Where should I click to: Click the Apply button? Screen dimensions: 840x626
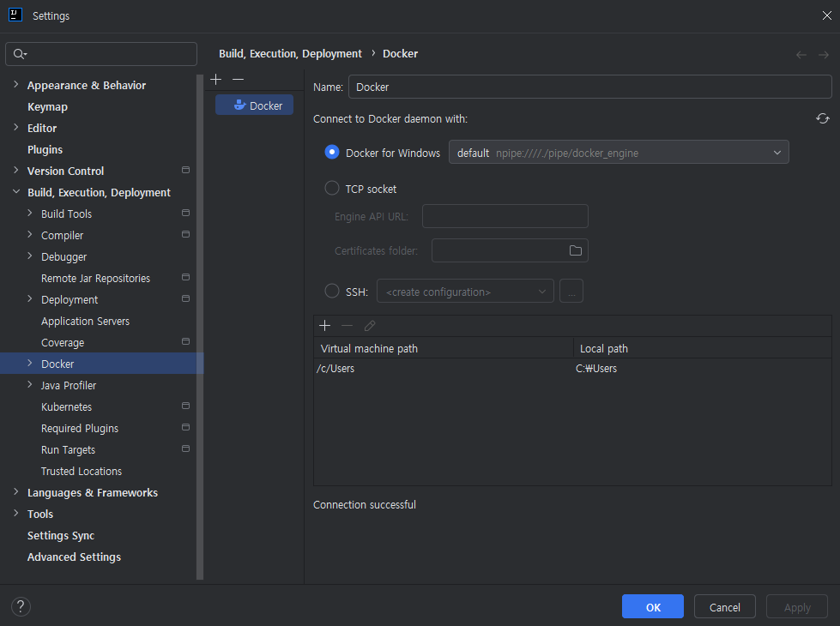[x=797, y=607]
